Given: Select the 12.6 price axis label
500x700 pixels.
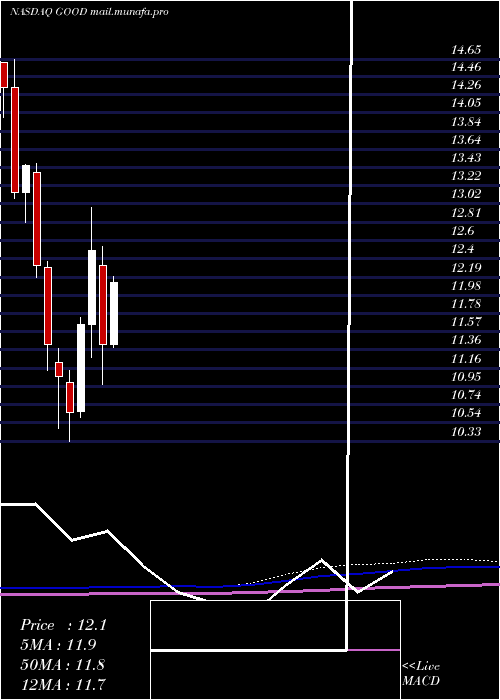Looking at the screenshot, I should [462, 231].
